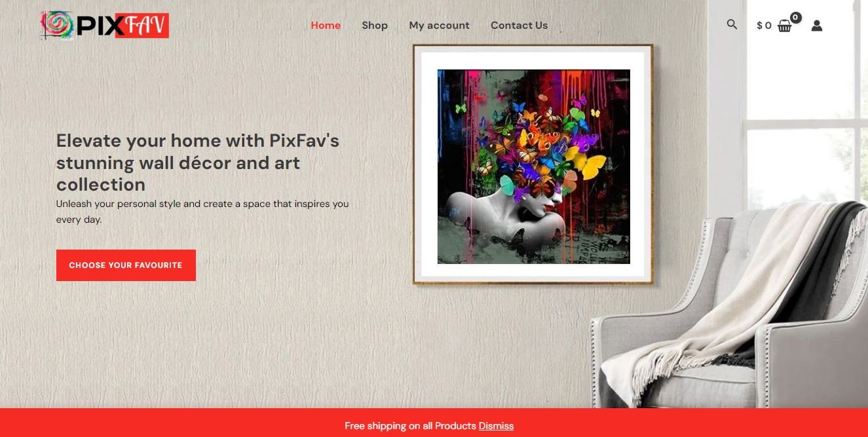Click the cart item count badge
Screen dimensions: 868x437
pos(795,18)
